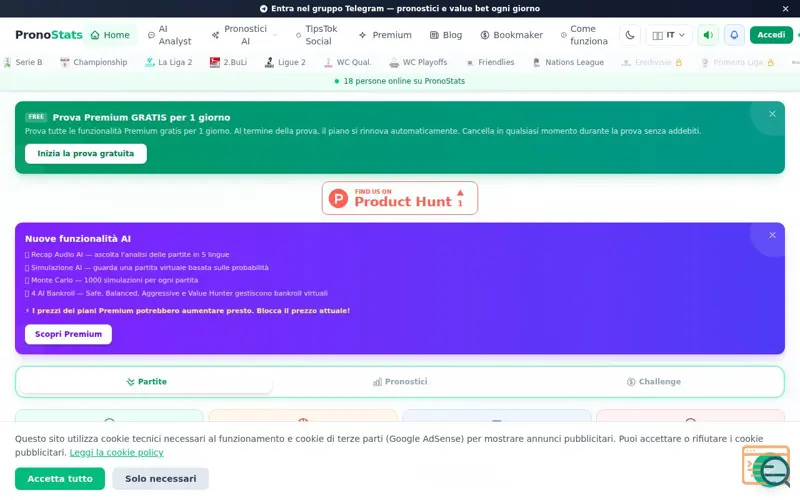Select La Liga 2 league
The image size is (800, 500).
[x=168, y=62]
